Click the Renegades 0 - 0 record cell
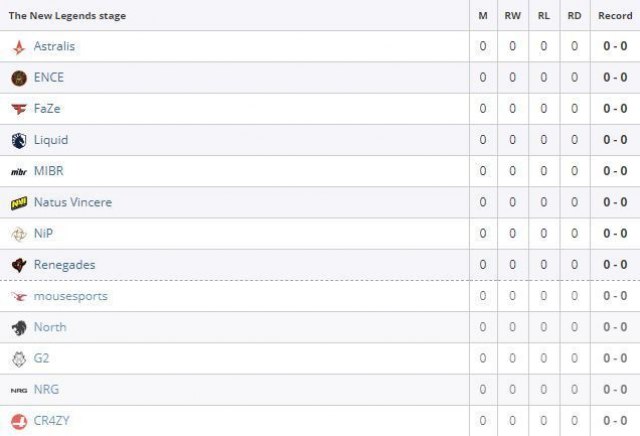This screenshot has height=436, width=640. tap(615, 265)
